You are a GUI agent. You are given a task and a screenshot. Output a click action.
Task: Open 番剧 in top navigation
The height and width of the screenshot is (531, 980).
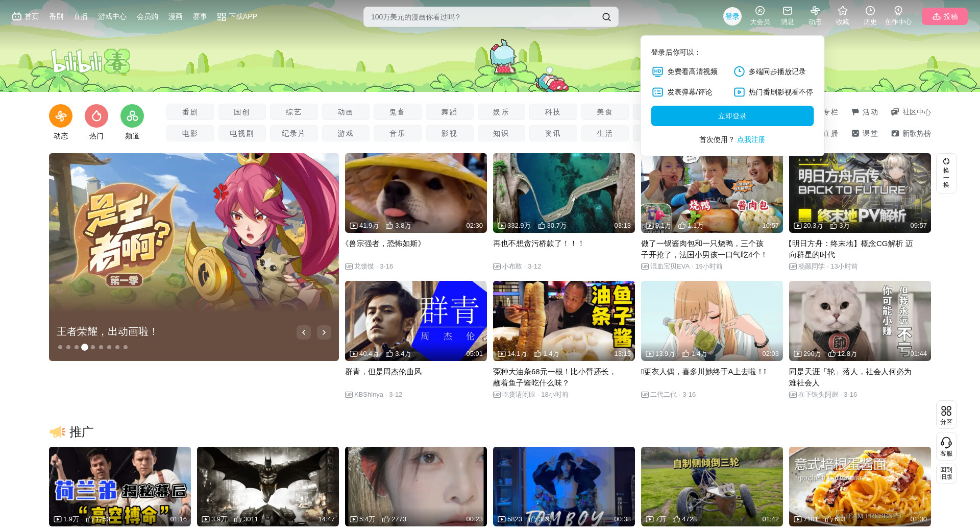click(x=56, y=16)
